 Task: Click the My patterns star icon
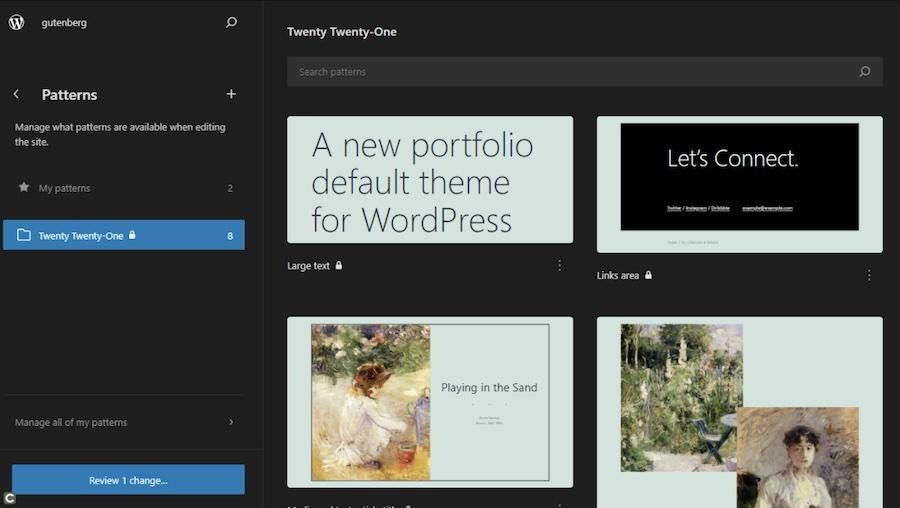24,187
